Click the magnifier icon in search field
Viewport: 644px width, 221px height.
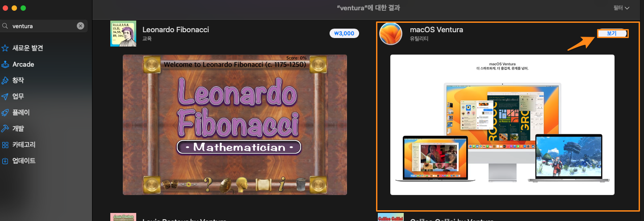(x=5, y=26)
